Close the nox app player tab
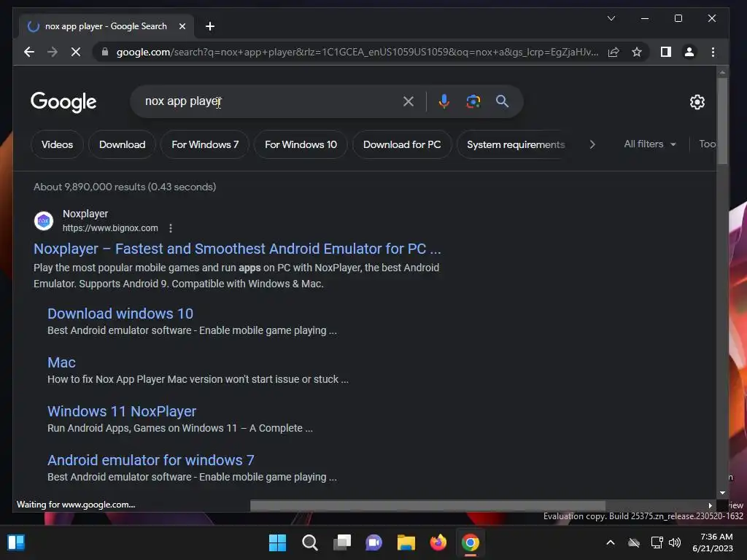This screenshot has width=747, height=560. pyautogui.click(x=182, y=26)
